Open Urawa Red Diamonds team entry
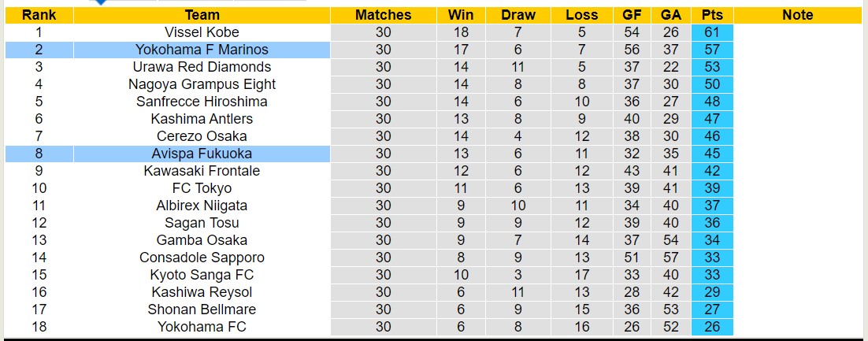 (202, 67)
